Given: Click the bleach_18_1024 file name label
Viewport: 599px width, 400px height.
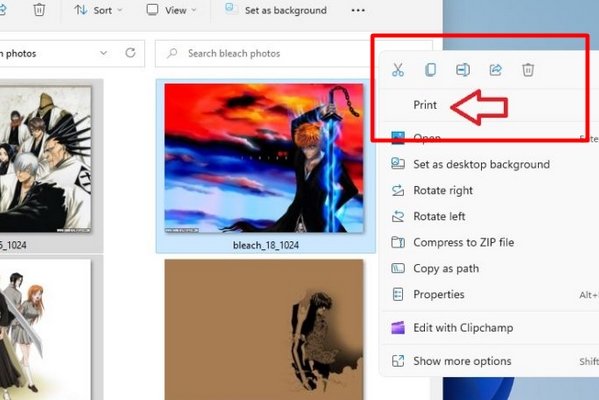Looking at the screenshot, I should coord(266,245).
